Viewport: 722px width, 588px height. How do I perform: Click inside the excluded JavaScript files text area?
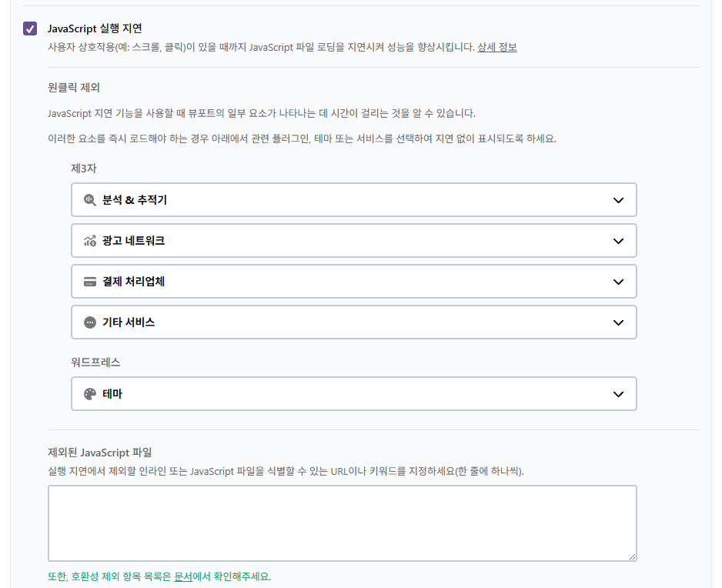pos(343,521)
